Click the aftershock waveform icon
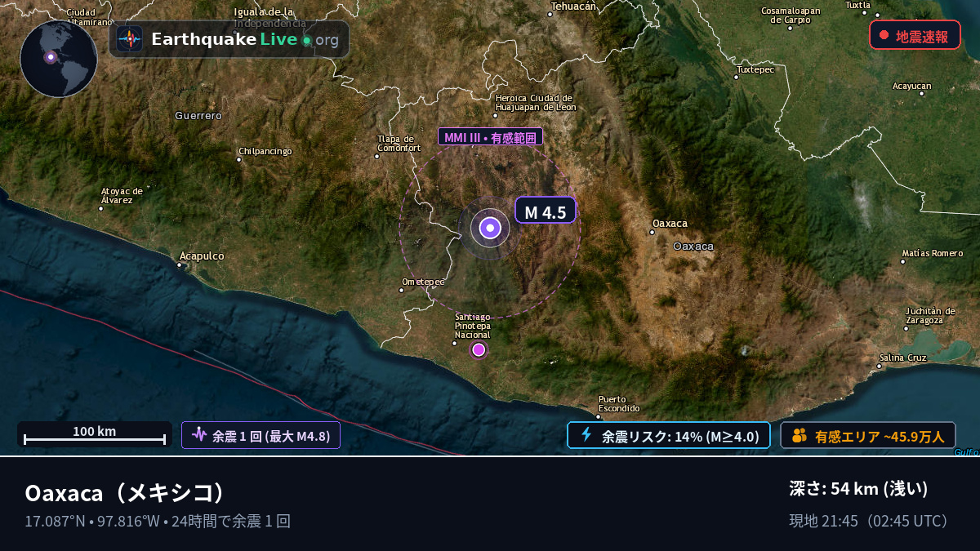 click(x=199, y=435)
